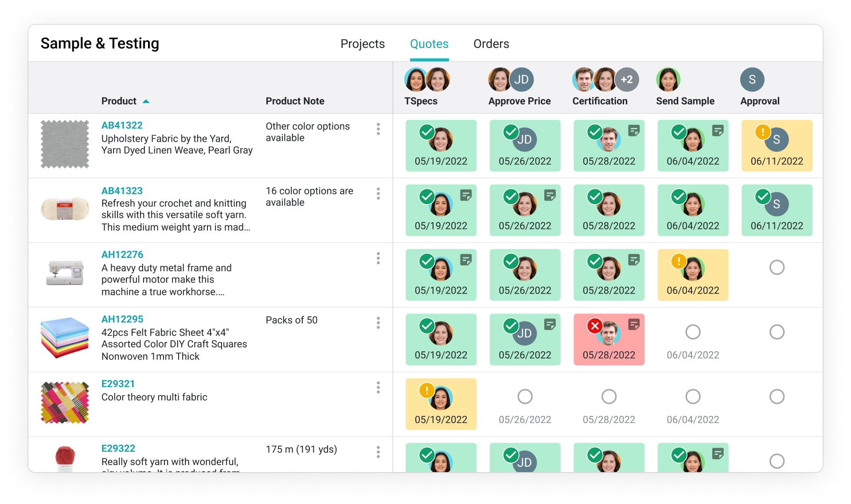The height and width of the screenshot is (504, 851).
Task: Switch to the Projects tab
Action: [362, 44]
